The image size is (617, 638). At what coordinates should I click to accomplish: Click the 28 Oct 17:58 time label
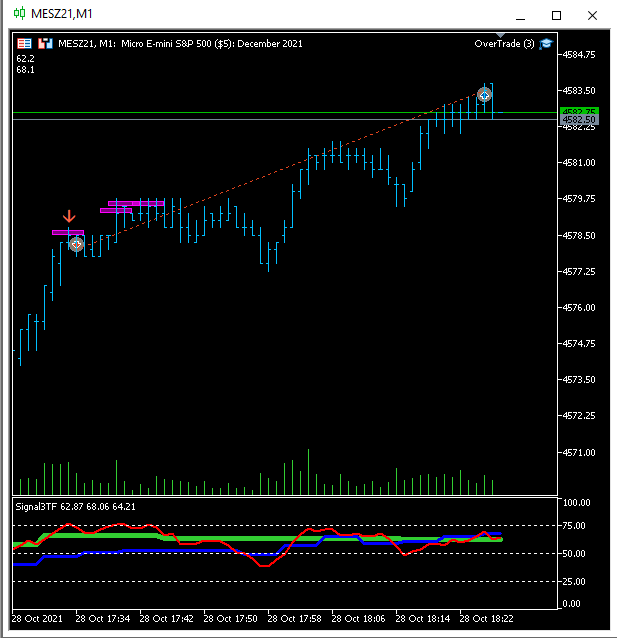[294, 619]
